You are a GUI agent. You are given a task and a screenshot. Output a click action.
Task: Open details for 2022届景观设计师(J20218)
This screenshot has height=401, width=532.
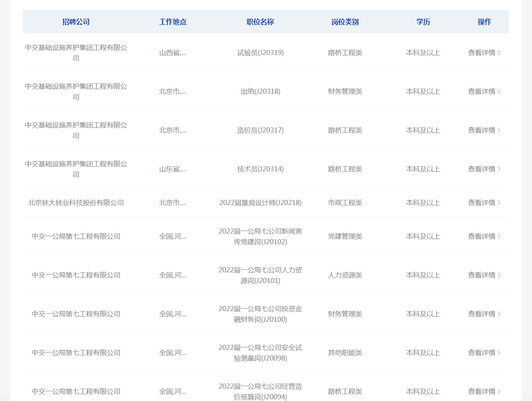click(484, 203)
